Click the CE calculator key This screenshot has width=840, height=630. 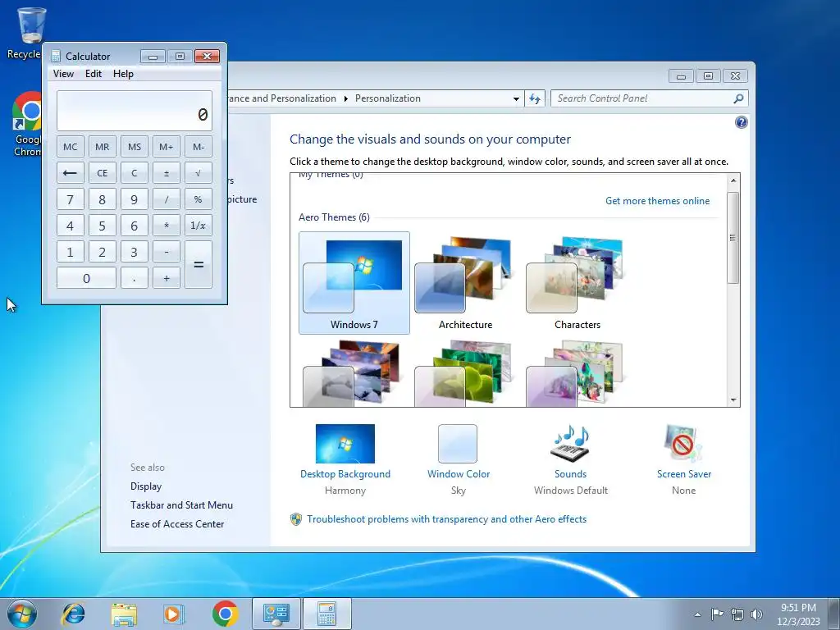103,173
